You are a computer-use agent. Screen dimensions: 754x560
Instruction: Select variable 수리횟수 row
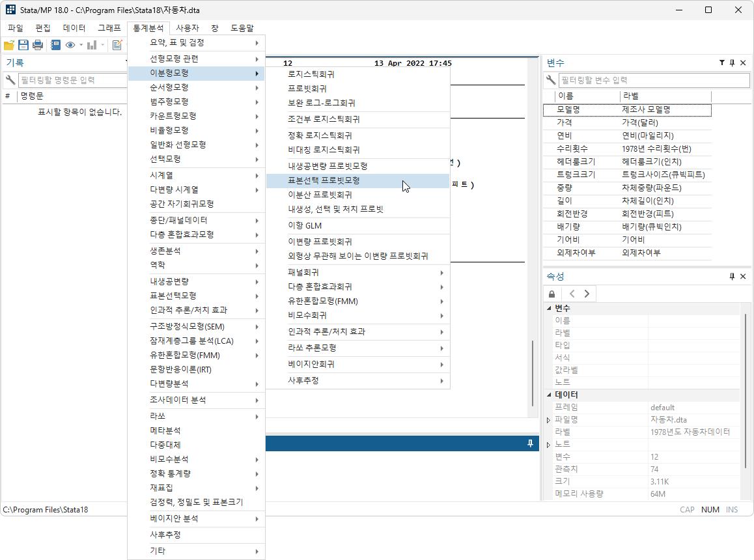tap(627, 148)
